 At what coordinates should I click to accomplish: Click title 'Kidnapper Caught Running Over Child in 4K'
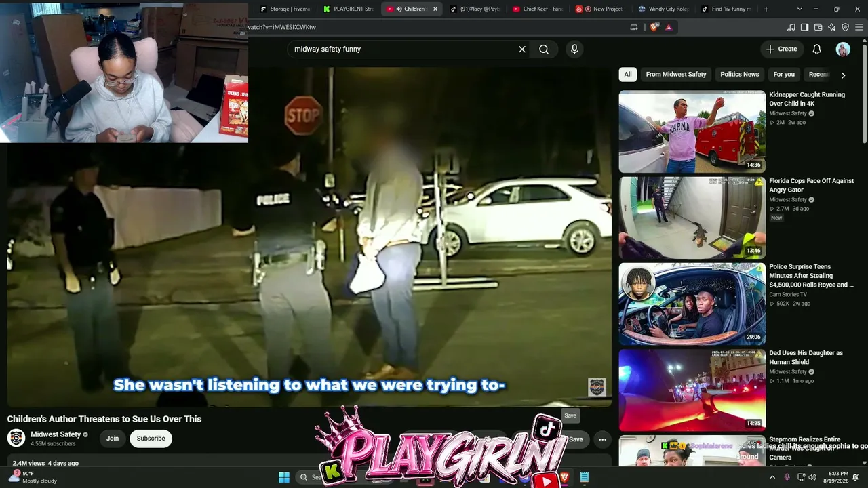point(807,99)
